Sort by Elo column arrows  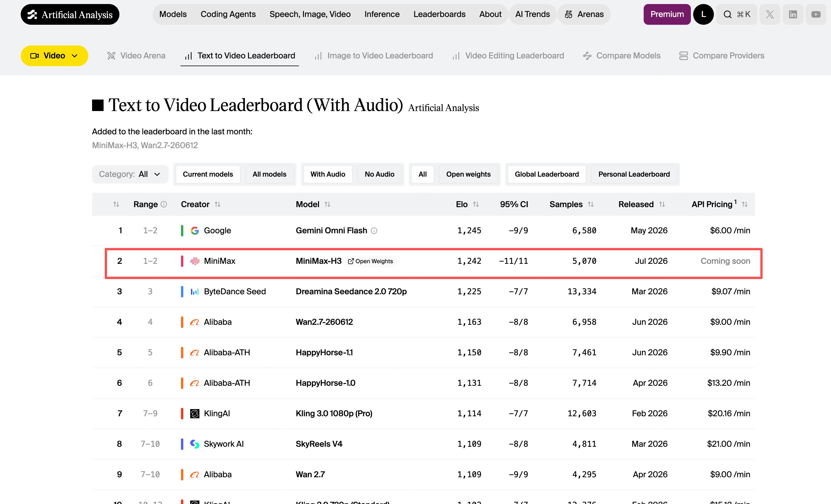tap(476, 204)
